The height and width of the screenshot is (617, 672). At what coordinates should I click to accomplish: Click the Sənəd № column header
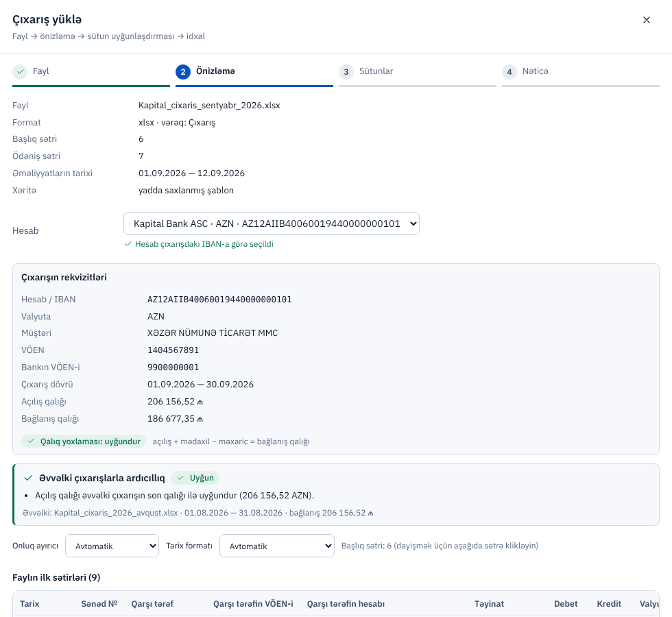tap(99, 604)
